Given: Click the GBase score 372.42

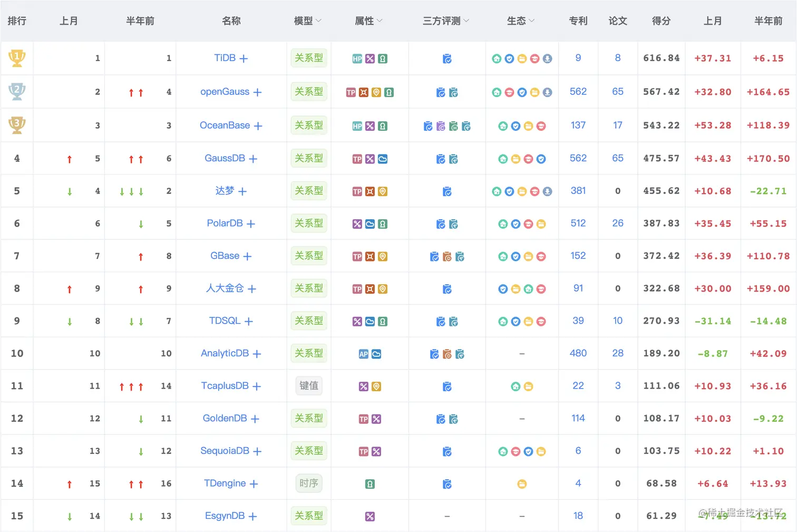Looking at the screenshot, I should 662,256.
